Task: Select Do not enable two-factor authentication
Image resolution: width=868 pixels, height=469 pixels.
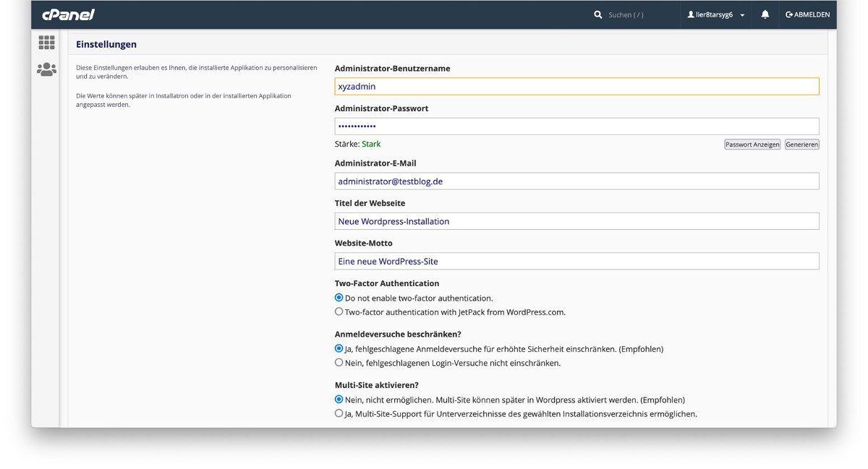Action: pyautogui.click(x=339, y=298)
